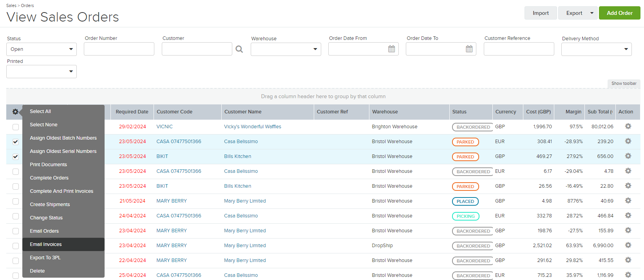Expand the Warehouse filter dropdown

[286, 49]
